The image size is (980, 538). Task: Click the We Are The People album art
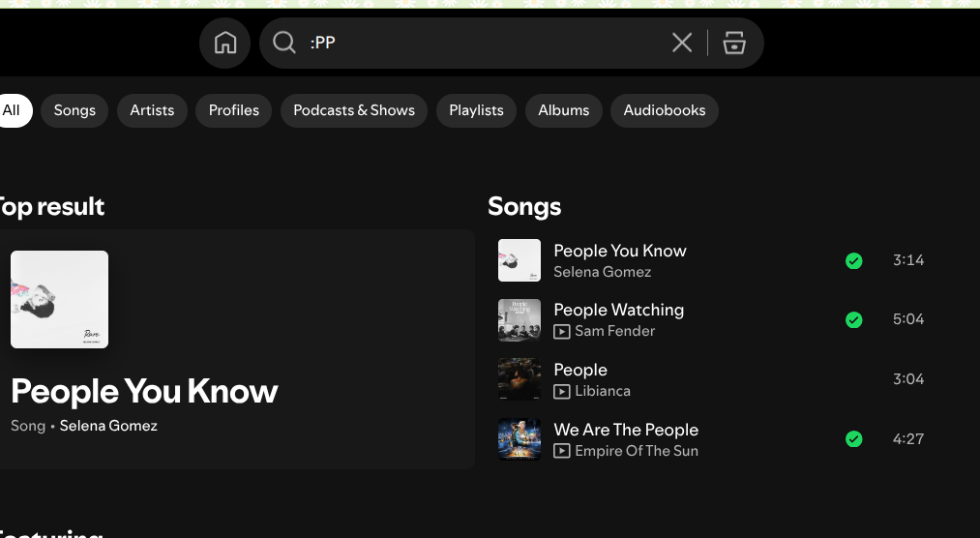[520, 438]
